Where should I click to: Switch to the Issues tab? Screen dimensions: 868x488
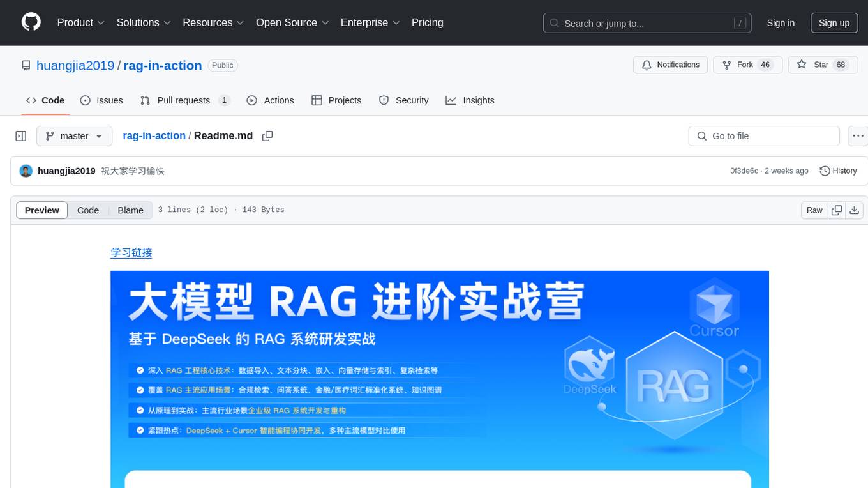(101, 100)
